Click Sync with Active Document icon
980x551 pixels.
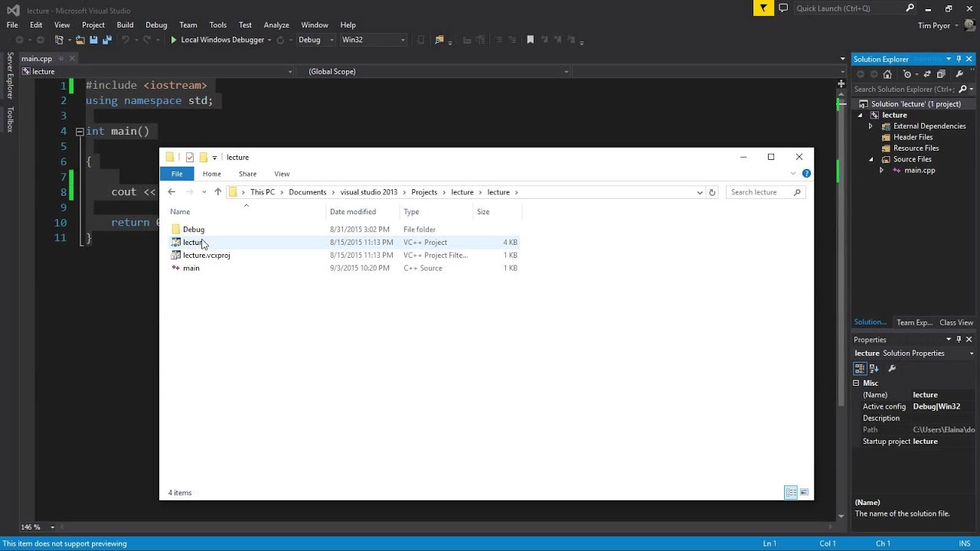927,74
